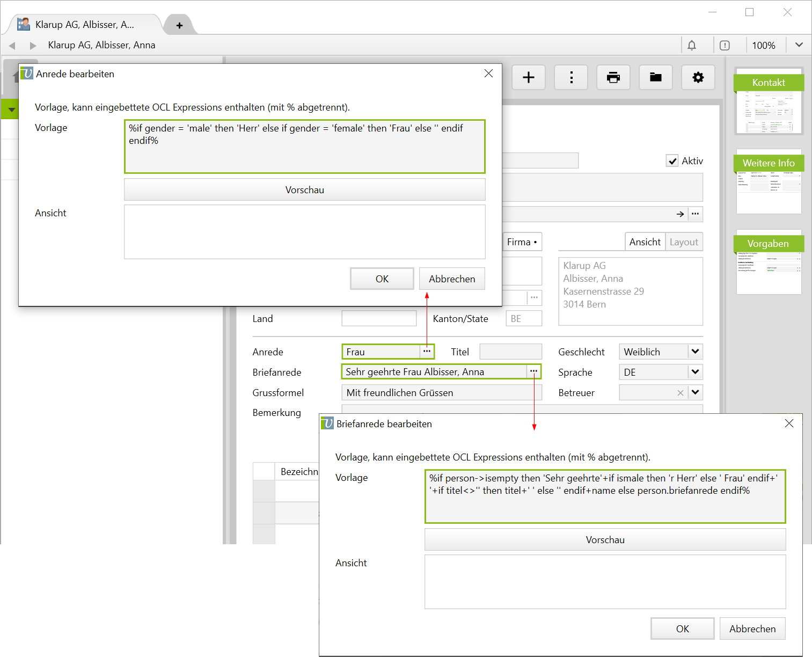Click the plus icon to add a record
The image size is (812, 665).
click(529, 77)
